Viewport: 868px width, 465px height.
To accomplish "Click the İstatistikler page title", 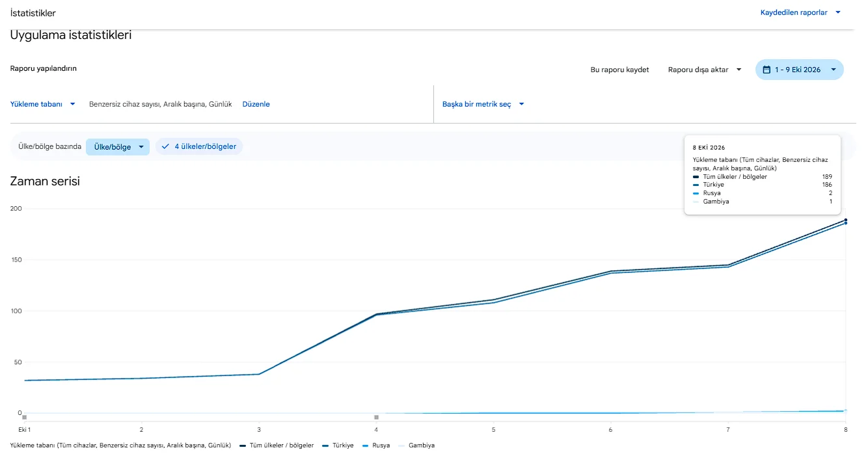I will pyautogui.click(x=33, y=13).
